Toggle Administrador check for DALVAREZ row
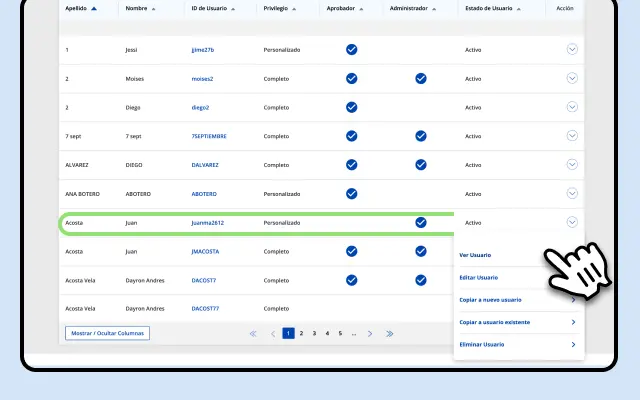Image resolution: width=640 pixels, height=400 pixels. (x=421, y=165)
